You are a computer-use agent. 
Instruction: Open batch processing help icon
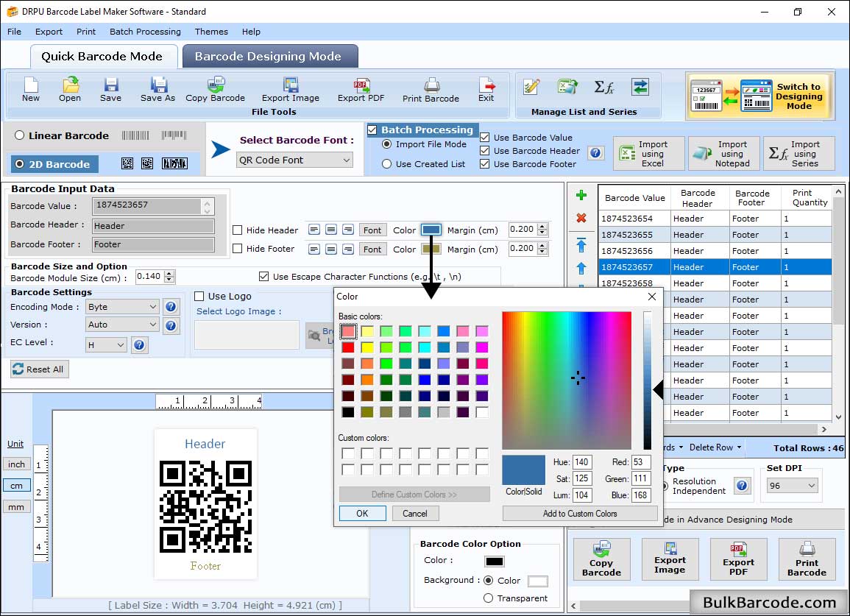[x=595, y=153]
